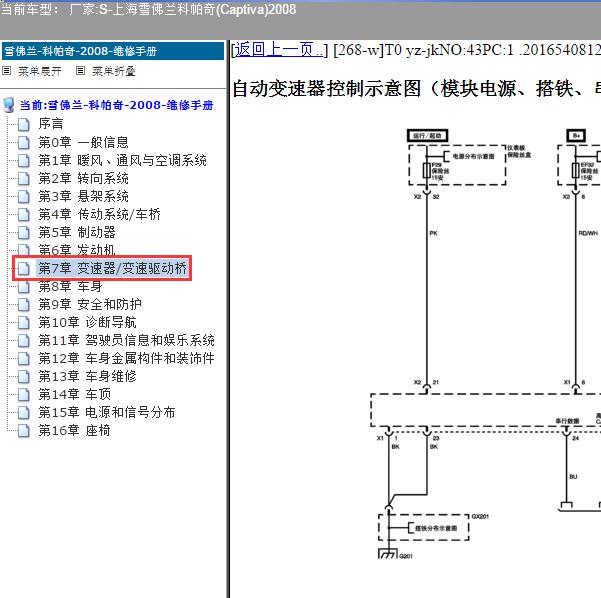Open chapter 第2章 转向系统
The image size is (601, 598).
pyautogui.click(x=83, y=178)
